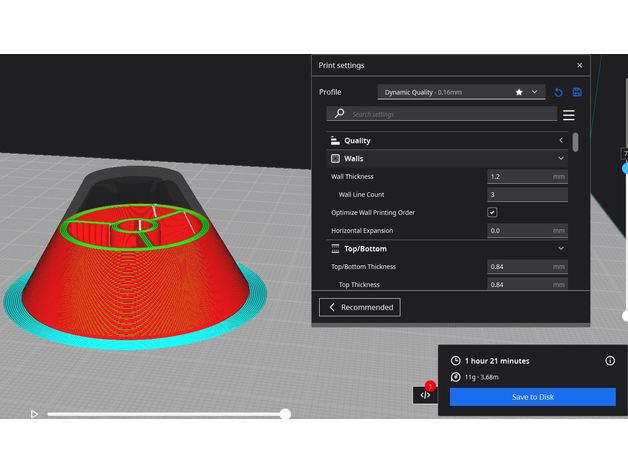
Task: Click the code icon with red badge
Action: coord(425,394)
